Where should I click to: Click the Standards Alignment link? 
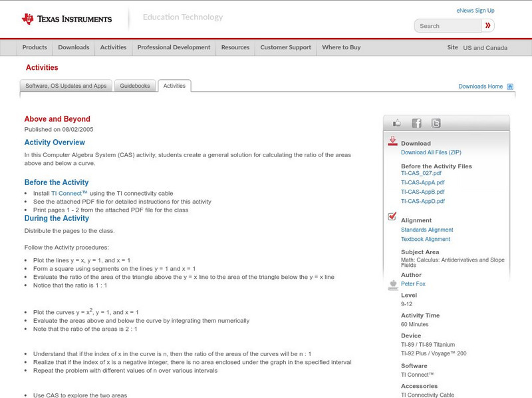[427, 230]
